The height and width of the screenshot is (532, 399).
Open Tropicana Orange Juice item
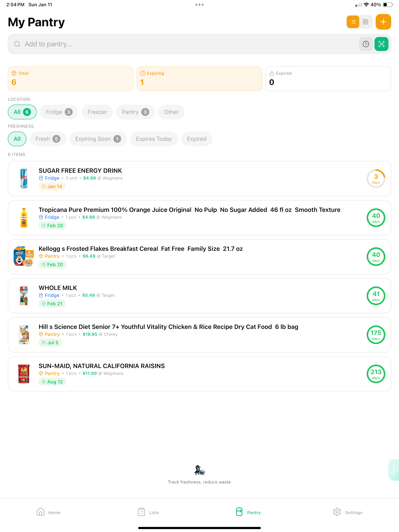[199, 218]
